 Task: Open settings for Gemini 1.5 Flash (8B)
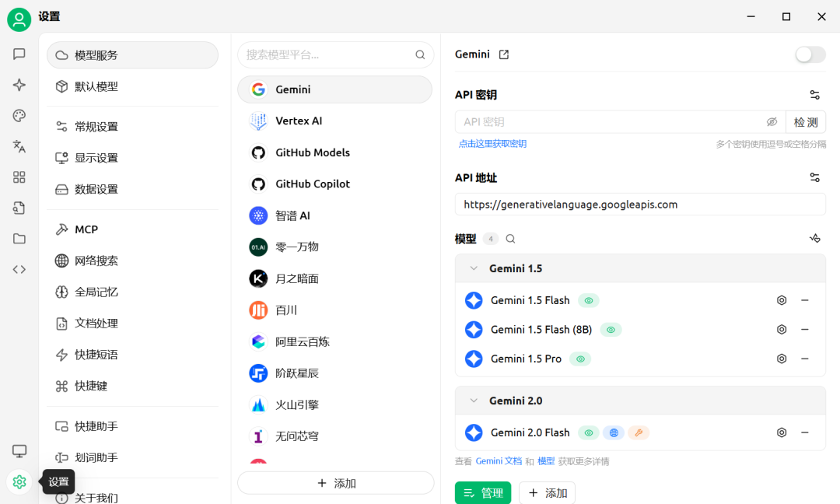782,330
